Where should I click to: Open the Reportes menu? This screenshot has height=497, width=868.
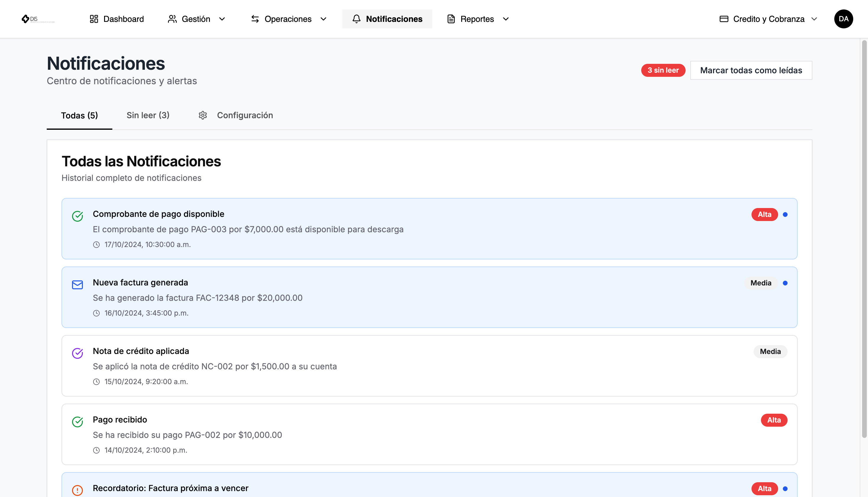pos(478,19)
